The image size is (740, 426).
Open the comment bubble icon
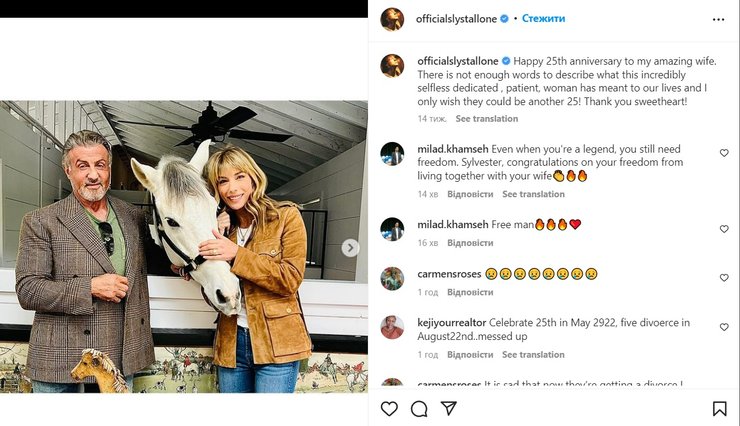419,408
